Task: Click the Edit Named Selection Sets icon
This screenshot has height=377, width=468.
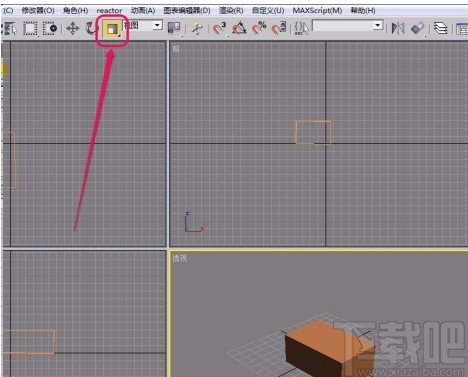Action: tap(302, 29)
